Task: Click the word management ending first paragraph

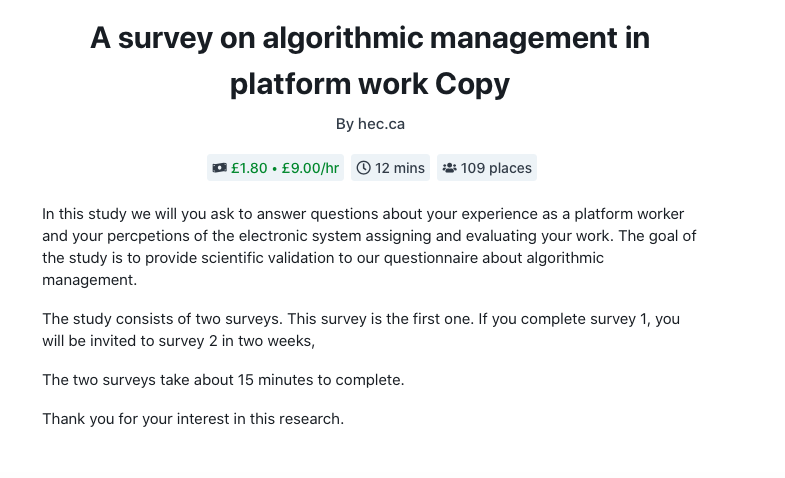Action: coord(89,280)
